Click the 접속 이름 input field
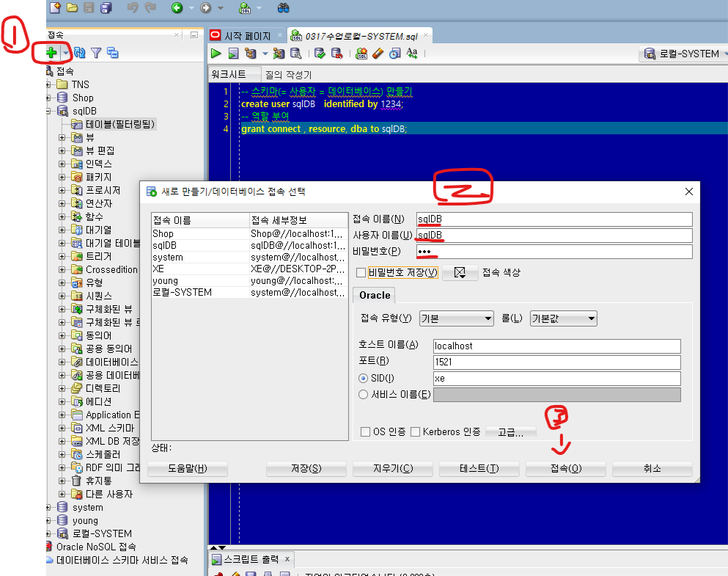Viewport: 728px width, 576px height. pyautogui.click(x=554, y=219)
